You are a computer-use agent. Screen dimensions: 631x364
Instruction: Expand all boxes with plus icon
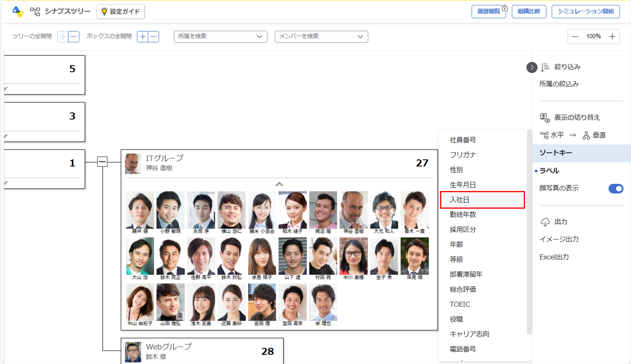pyautogui.click(x=143, y=37)
